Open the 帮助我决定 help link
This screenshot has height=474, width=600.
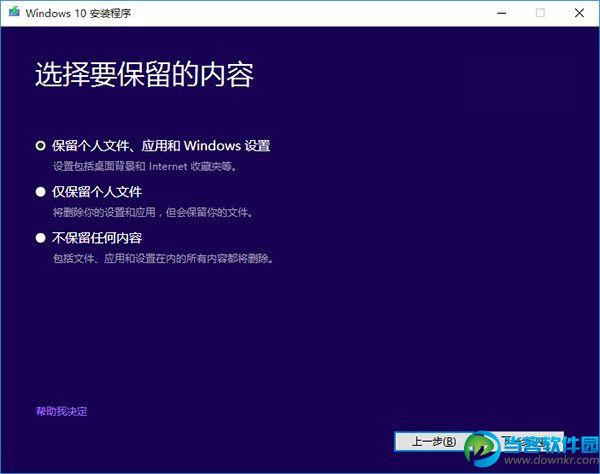[62, 411]
